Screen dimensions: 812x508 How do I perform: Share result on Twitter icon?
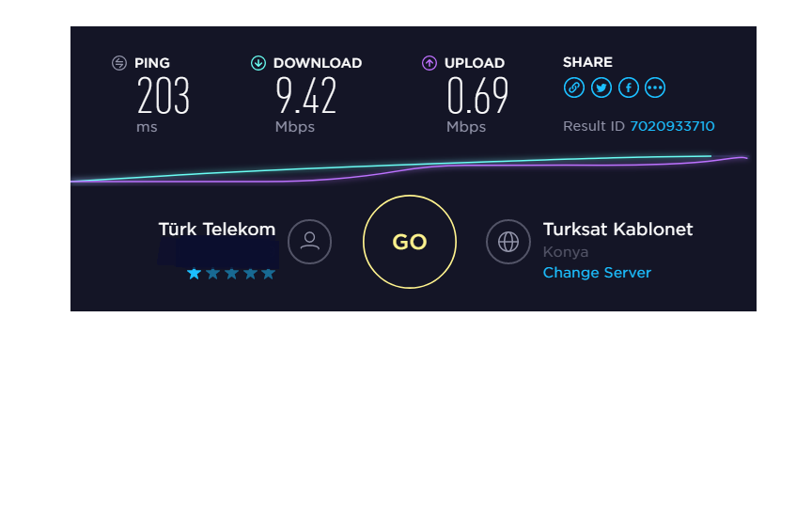pos(601,87)
